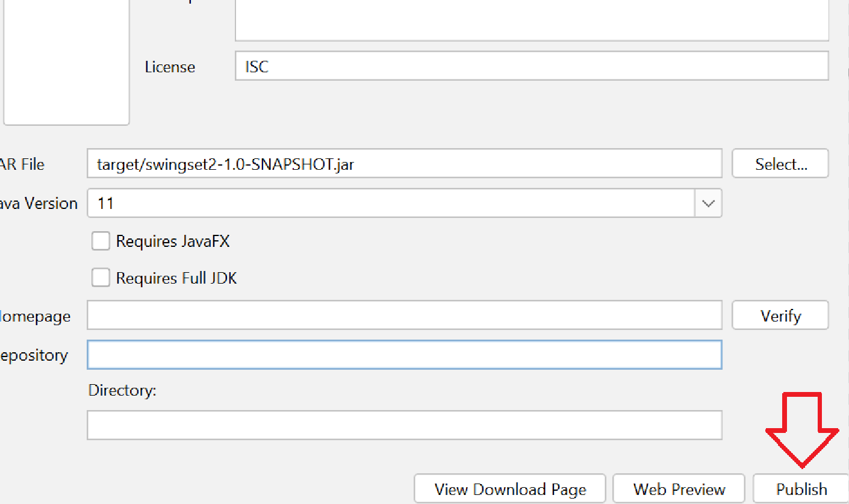The height and width of the screenshot is (504, 849).
Task: Click the JAR File path text field
Action: (x=403, y=164)
